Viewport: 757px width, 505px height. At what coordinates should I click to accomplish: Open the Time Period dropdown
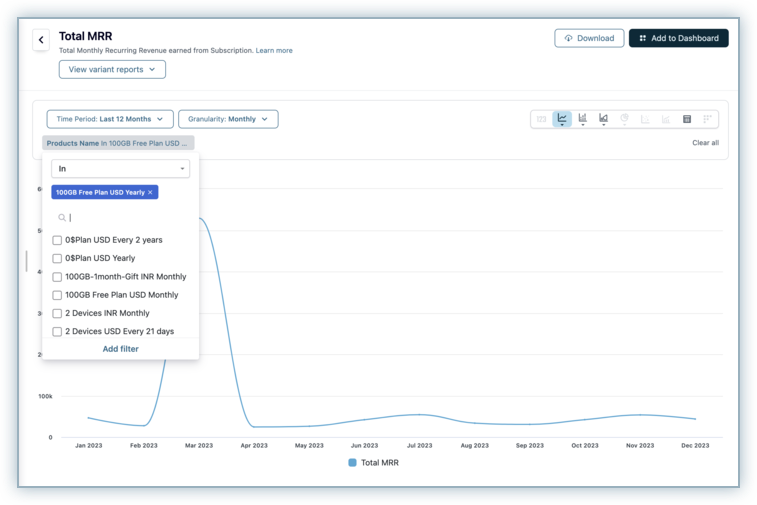109,119
